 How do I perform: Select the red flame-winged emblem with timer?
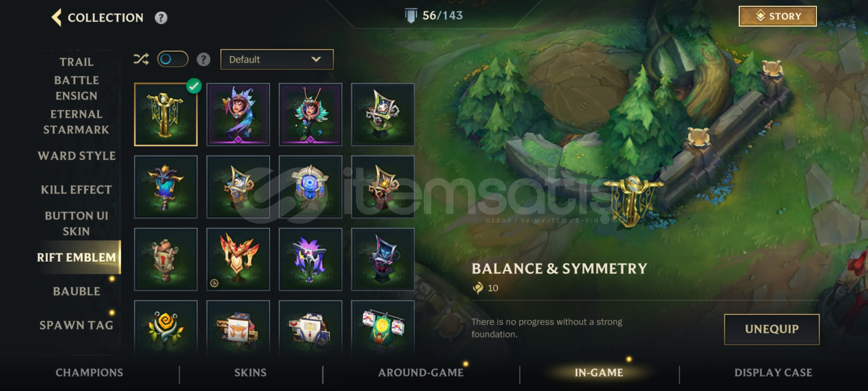click(x=238, y=259)
